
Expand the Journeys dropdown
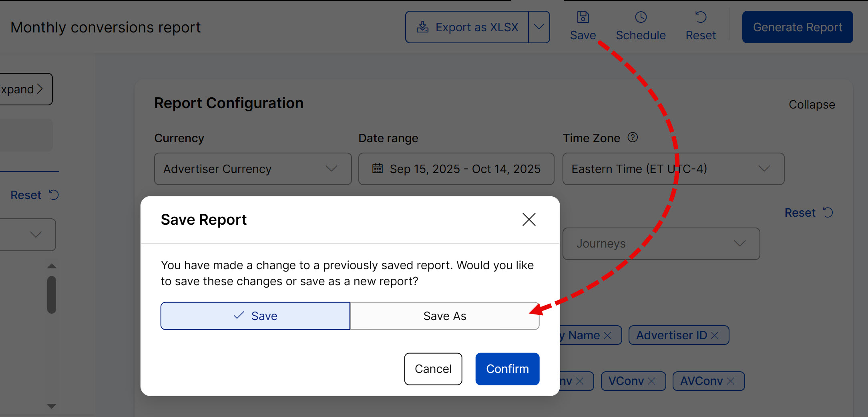point(661,244)
